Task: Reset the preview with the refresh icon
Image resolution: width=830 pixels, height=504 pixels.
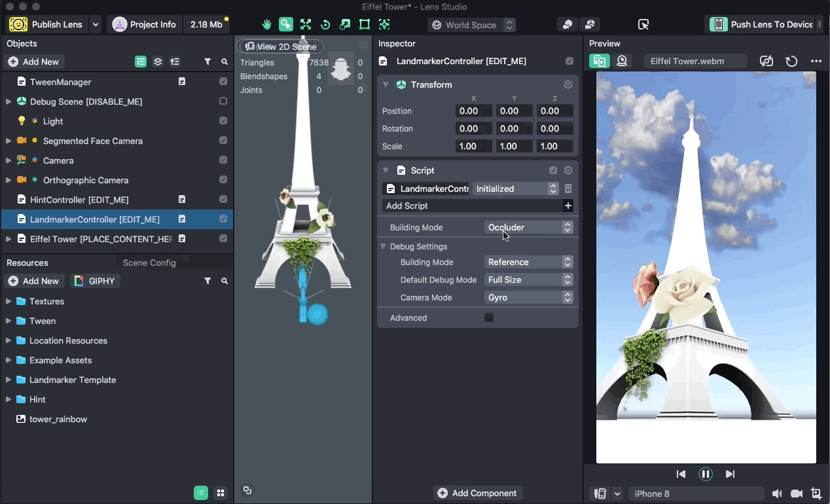Action: click(x=791, y=61)
